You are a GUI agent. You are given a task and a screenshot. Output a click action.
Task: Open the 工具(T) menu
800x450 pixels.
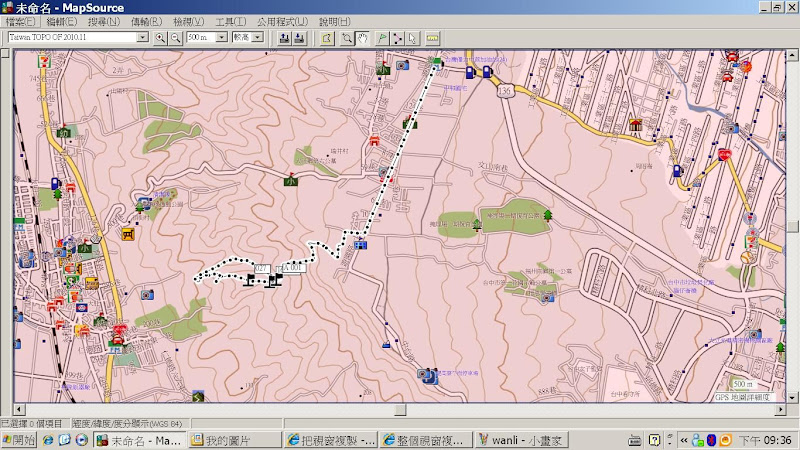(x=231, y=22)
